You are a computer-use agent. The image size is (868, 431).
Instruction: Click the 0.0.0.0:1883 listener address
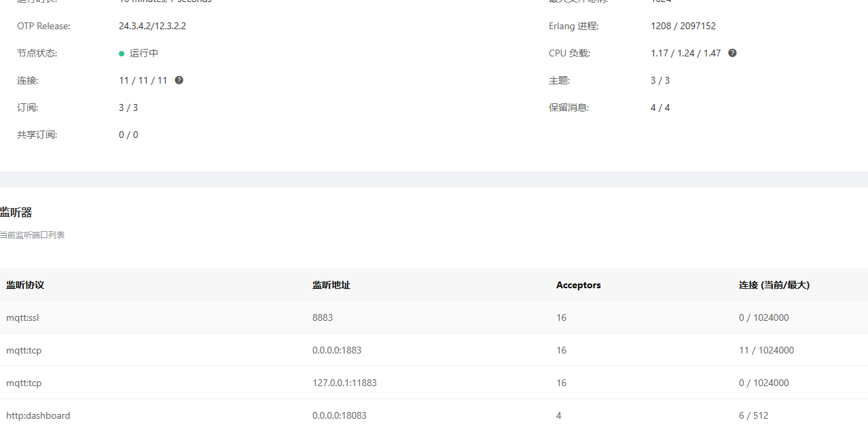tap(337, 350)
